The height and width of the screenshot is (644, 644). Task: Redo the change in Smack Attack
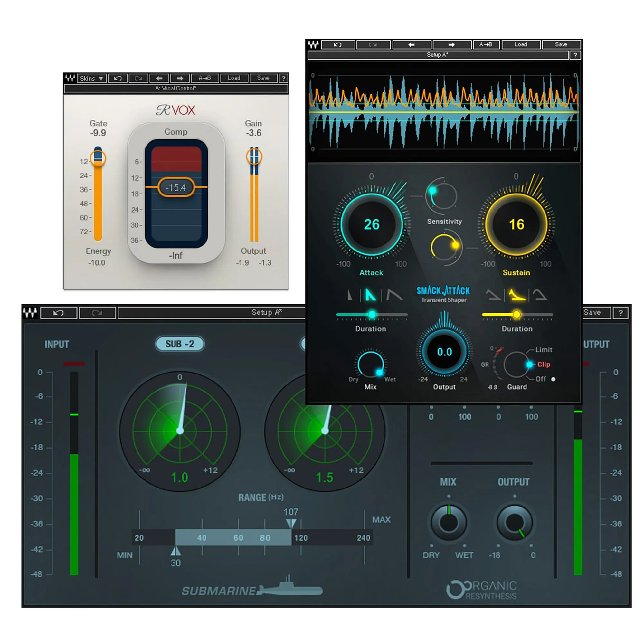point(373,45)
